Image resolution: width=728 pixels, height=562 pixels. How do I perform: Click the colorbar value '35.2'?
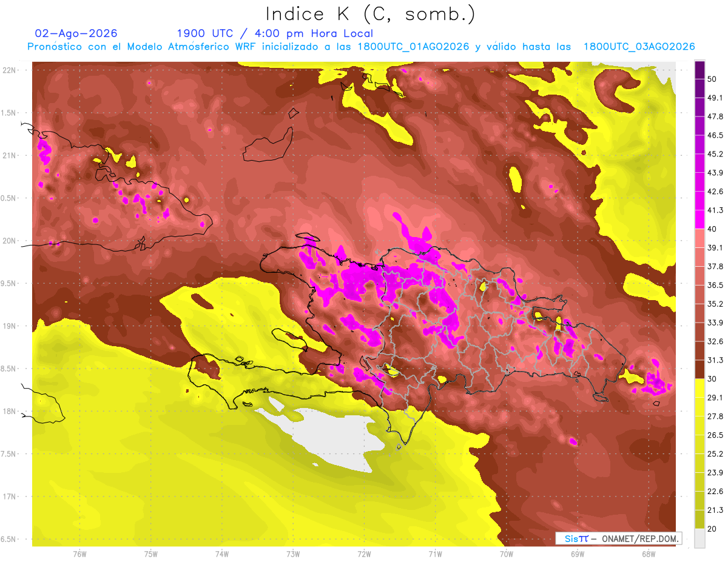pyautogui.click(x=715, y=304)
